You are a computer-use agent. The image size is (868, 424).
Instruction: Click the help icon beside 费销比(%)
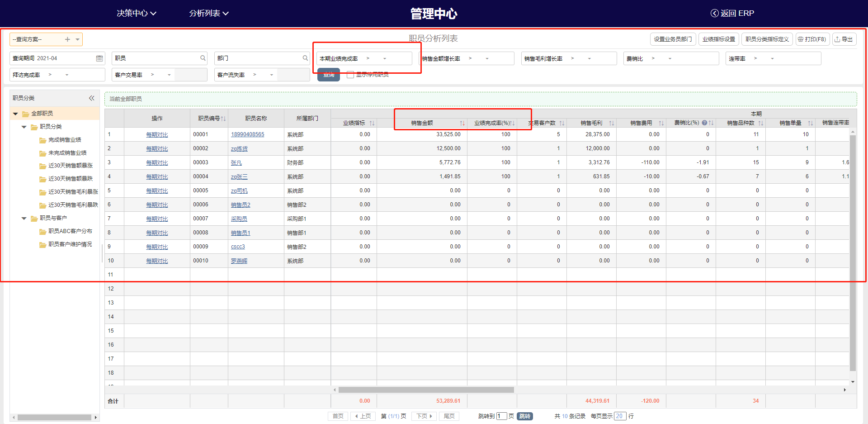[x=704, y=123]
